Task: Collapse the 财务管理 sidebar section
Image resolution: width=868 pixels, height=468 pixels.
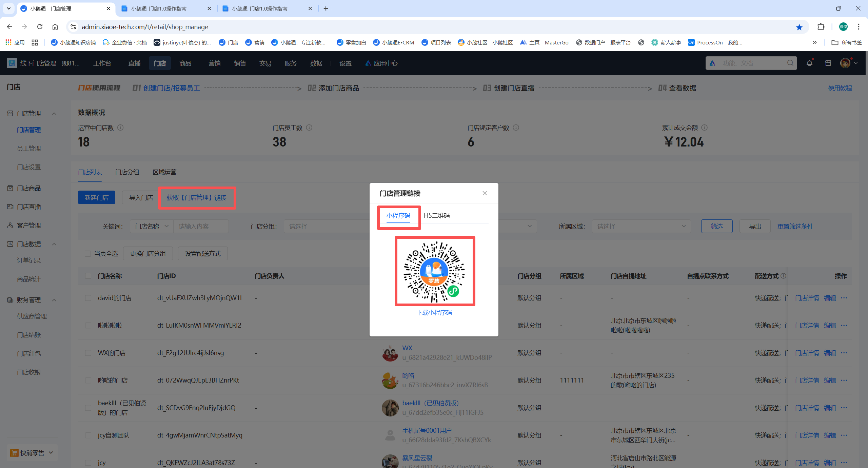Action: tap(54, 300)
